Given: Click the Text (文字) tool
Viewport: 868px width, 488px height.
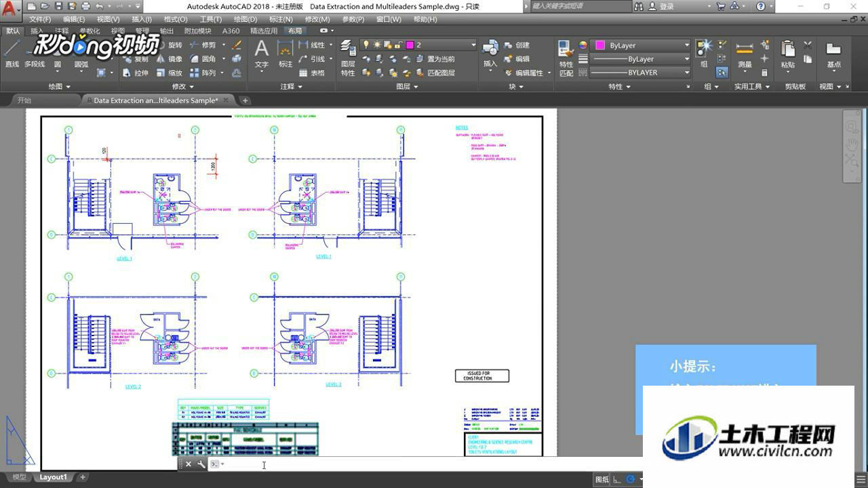Looking at the screenshot, I should pos(261,54).
